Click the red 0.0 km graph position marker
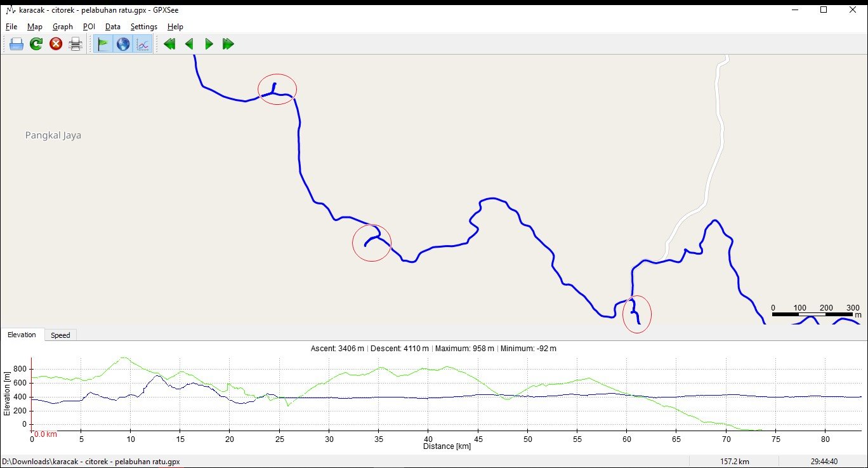868x468 pixels. point(45,434)
